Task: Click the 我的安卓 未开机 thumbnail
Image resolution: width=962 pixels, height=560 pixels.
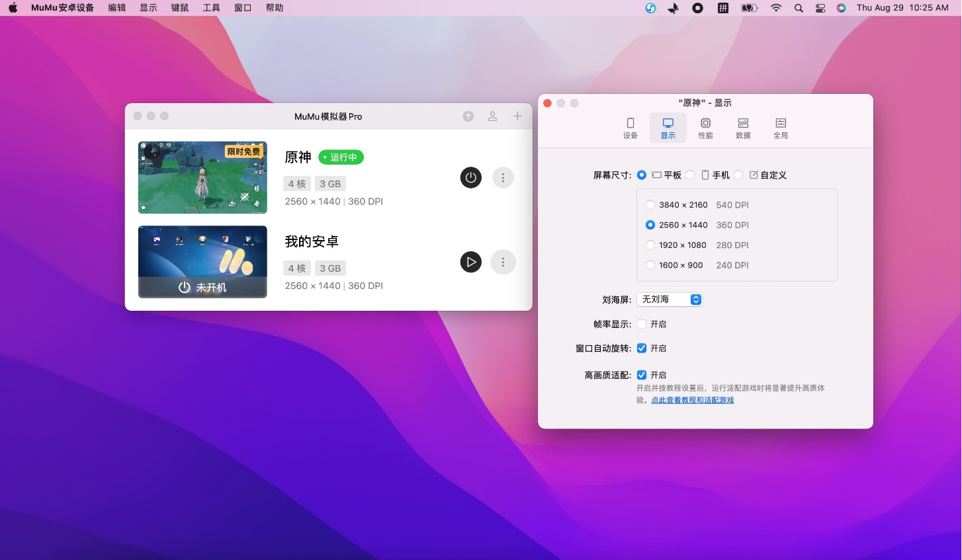Action: [x=202, y=262]
